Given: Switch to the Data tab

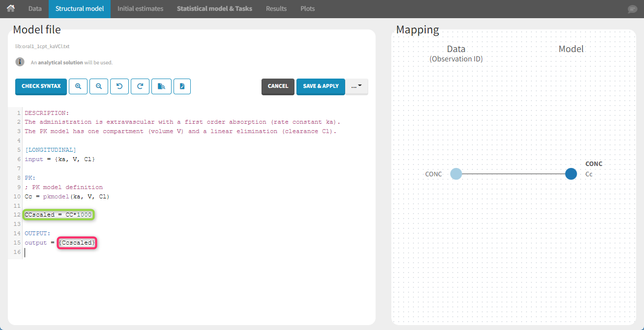Looking at the screenshot, I should click(35, 9).
